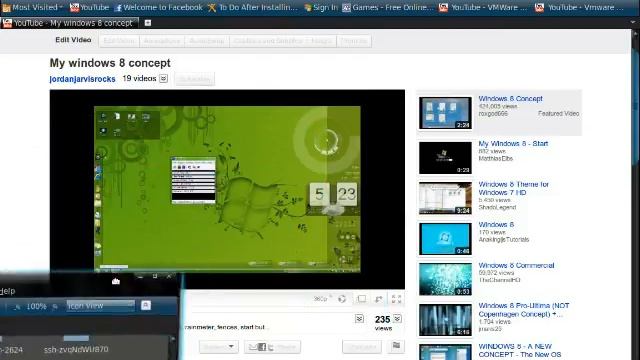Open the 360p video quality selector
This screenshot has height=360, width=640.
click(x=322, y=299)
